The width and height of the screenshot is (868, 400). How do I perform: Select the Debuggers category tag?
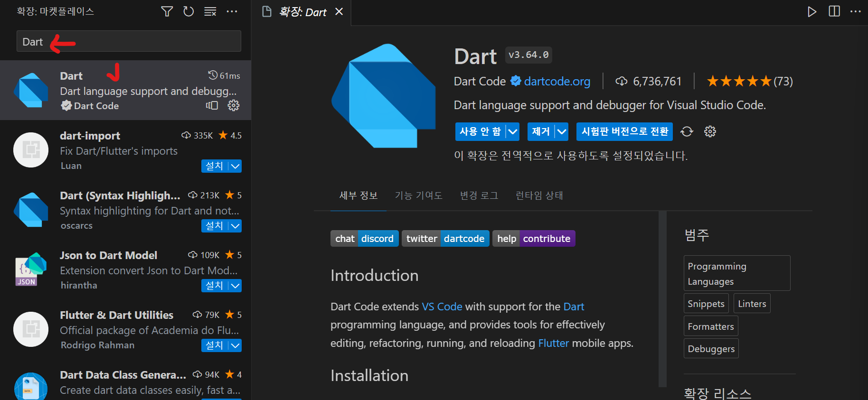[x=711, y=348]
